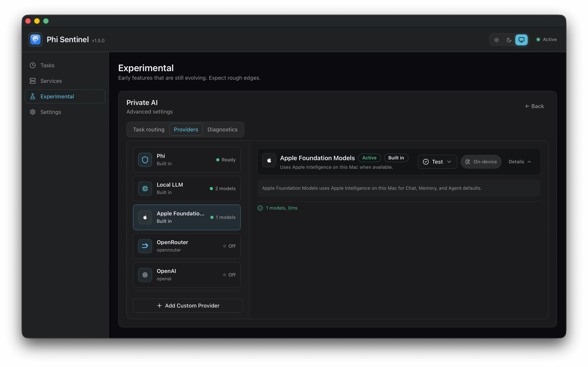
Task: Select the OpenRouter provider card
Action: [x=187, y=246]
